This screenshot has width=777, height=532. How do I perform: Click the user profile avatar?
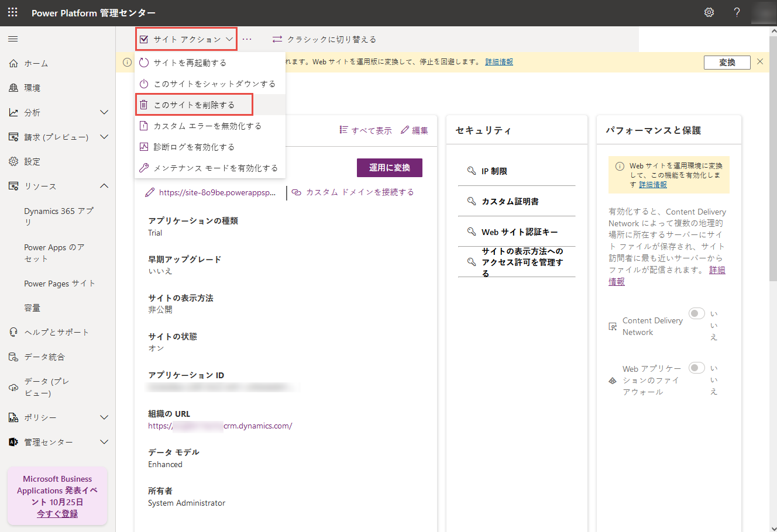[763, 12]
